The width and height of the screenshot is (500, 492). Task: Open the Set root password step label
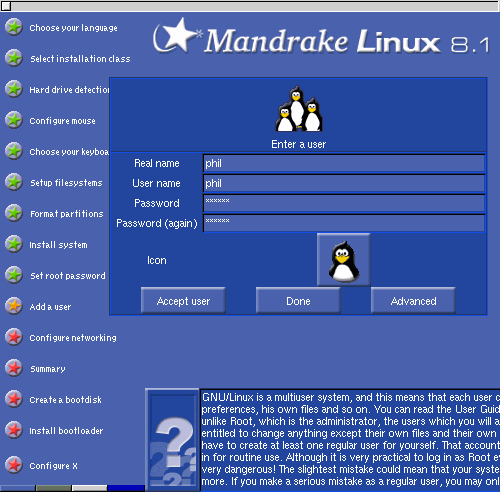68,276
